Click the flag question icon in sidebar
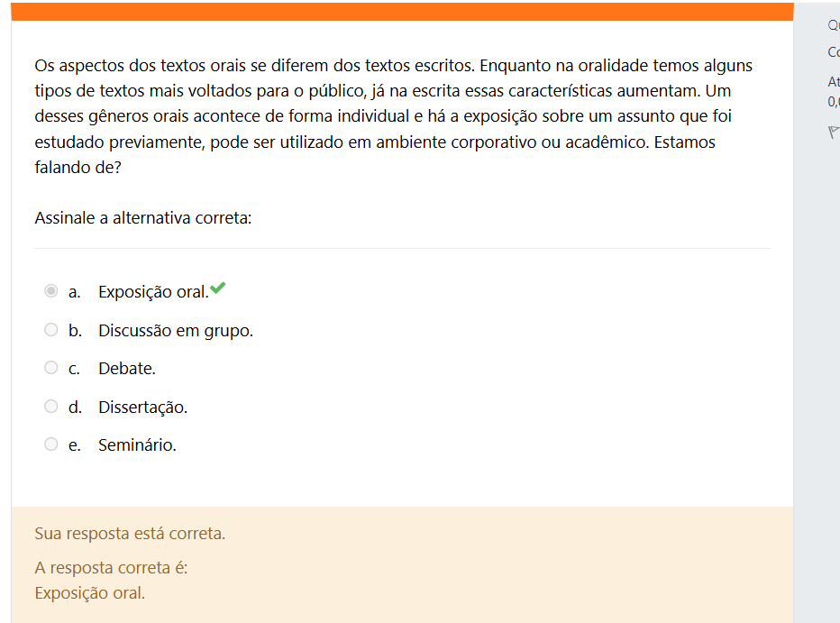Viewport: 840px width, 623px height. tap(834, 133)
